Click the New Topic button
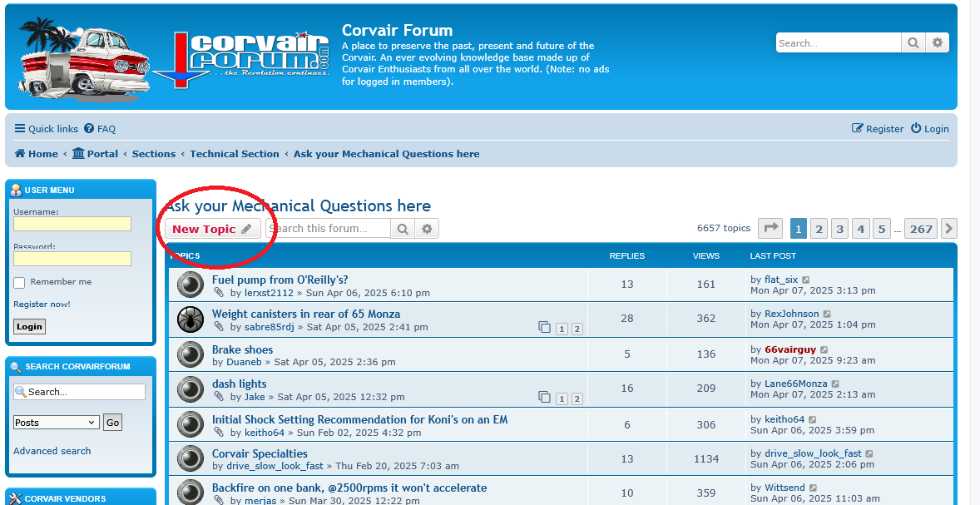The height and width of the screenshot is (505, 980). click(212, 229)
